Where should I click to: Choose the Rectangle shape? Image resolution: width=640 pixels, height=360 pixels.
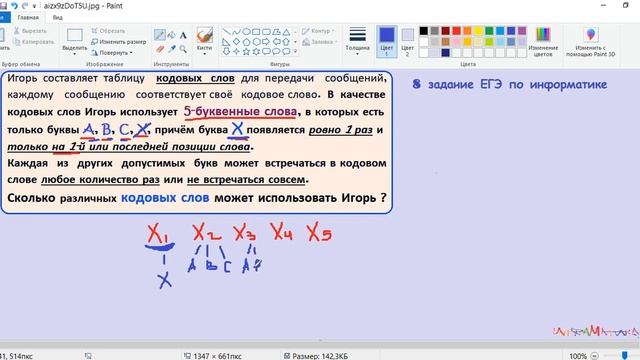click(x=256, y=32)
